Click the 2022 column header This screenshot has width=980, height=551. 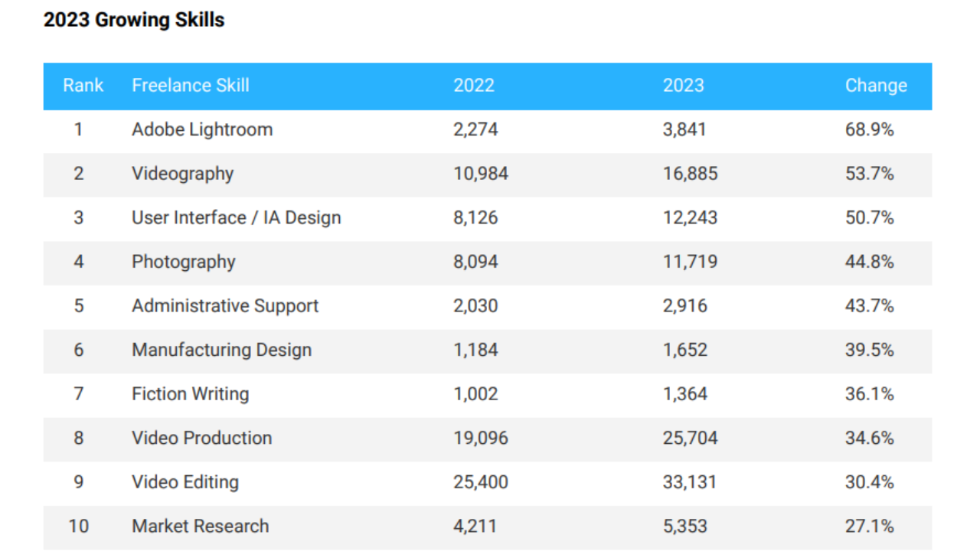(x=474, y=85)
